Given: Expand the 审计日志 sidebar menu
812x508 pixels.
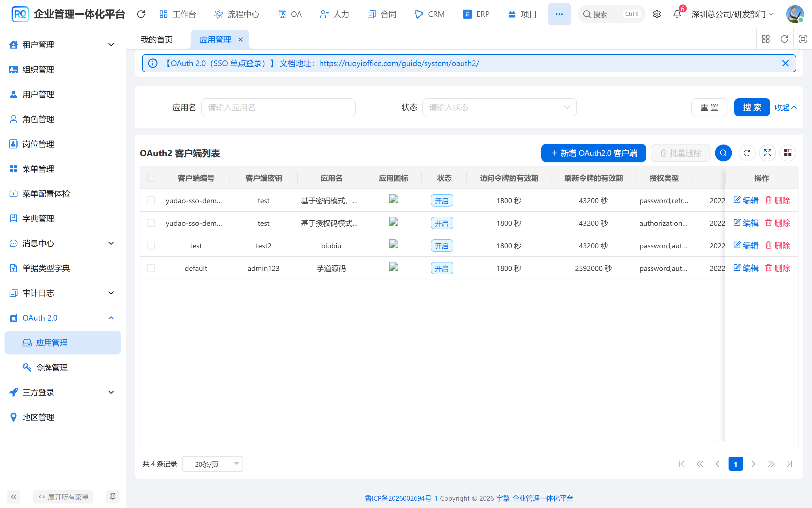Looking at the screenshot, I should (x=63, y=293).
